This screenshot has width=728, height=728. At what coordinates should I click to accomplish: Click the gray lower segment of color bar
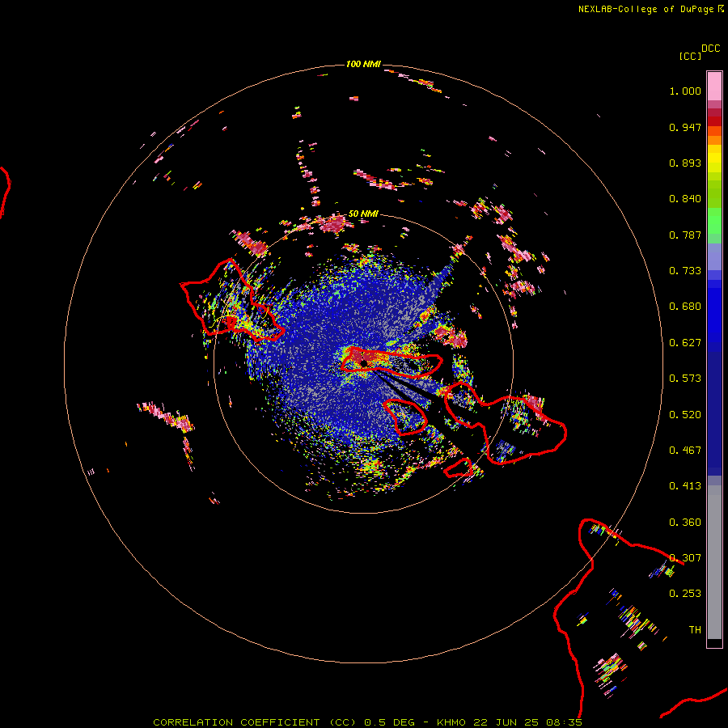pyautogui.click(x=714, y=562)
